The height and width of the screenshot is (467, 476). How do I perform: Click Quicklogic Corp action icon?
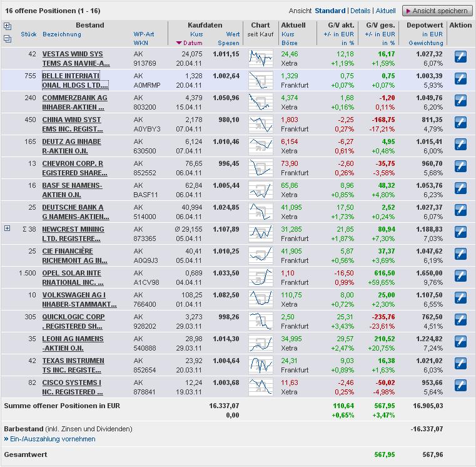click(x=460, y=320)
